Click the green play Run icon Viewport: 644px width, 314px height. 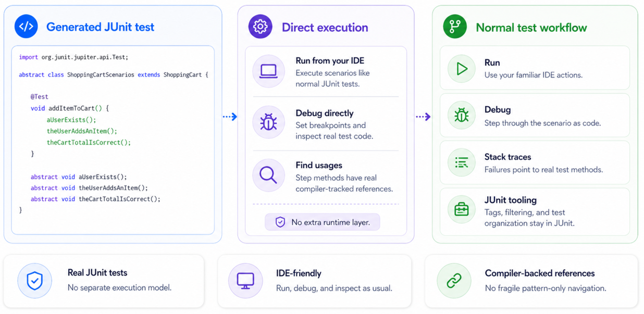[462, 68]
